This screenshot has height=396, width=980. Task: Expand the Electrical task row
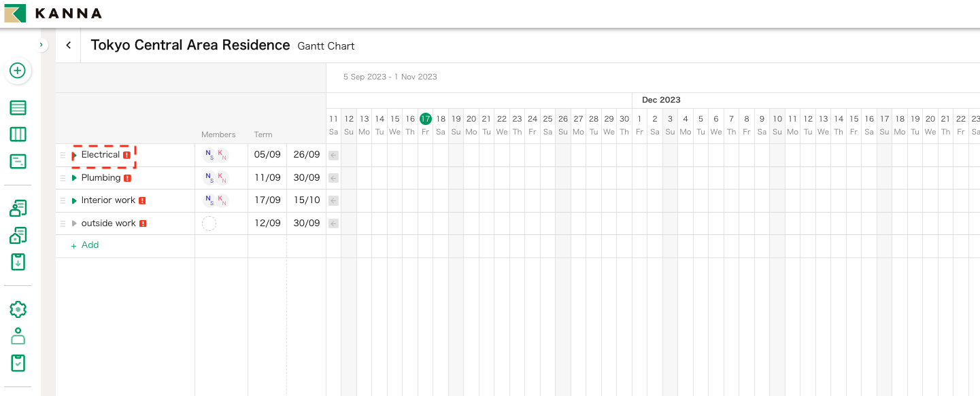click(74, 154)
